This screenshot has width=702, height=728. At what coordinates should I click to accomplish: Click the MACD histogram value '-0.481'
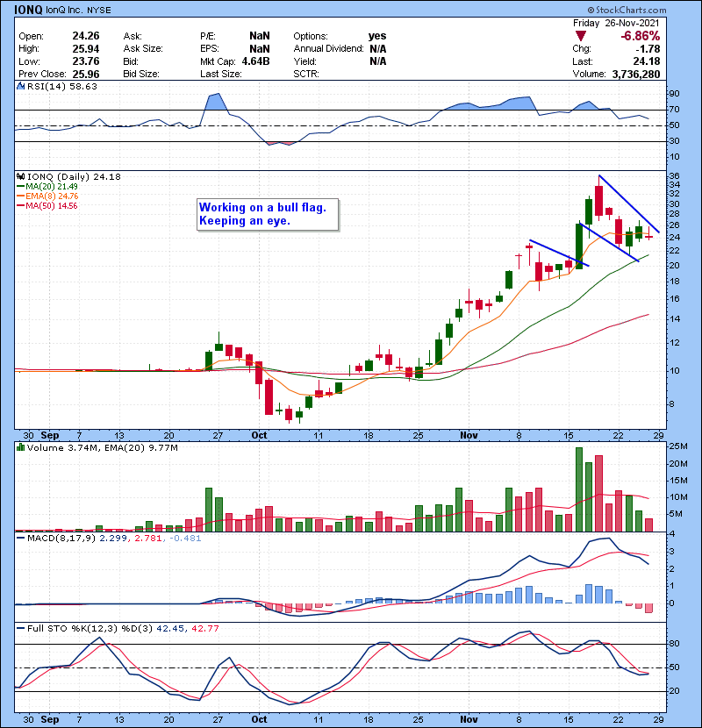pyautogui.click(x=185, y=539)
